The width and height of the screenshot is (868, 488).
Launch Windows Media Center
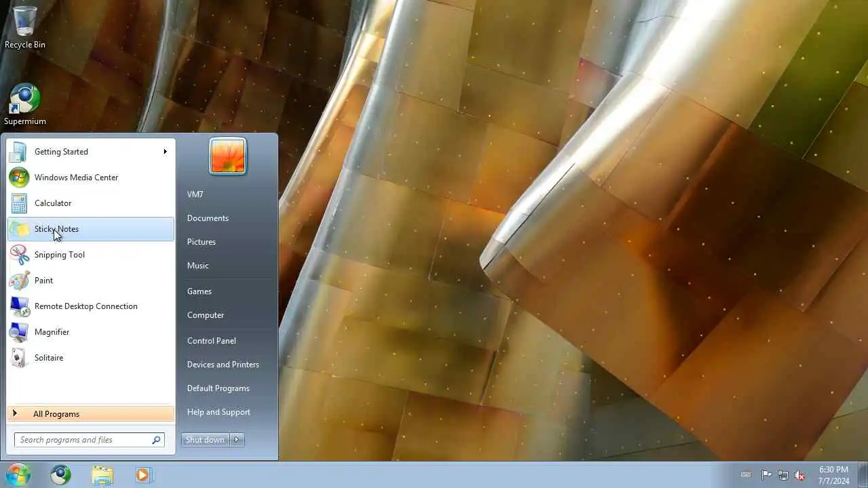tap(91, 178)
